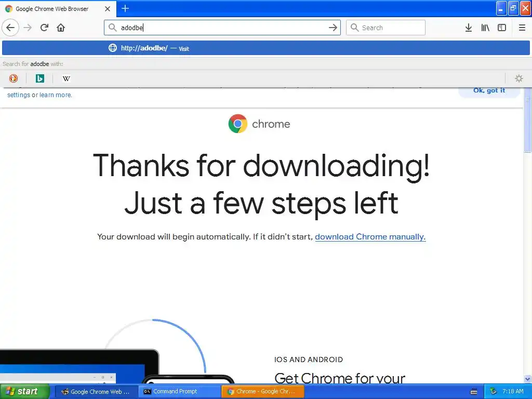The width and height of the screenshot is (532, 399).
Task: Focus the address bar containing adodbe
Action: click(222, 28)
